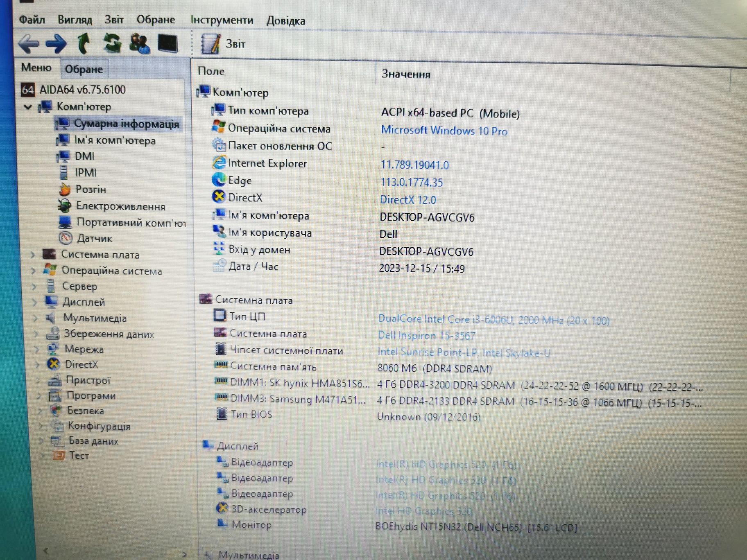This screenshot has width=747, height=560.
Task: Open the Звіт menu
Action: click(x=114, y=20)
